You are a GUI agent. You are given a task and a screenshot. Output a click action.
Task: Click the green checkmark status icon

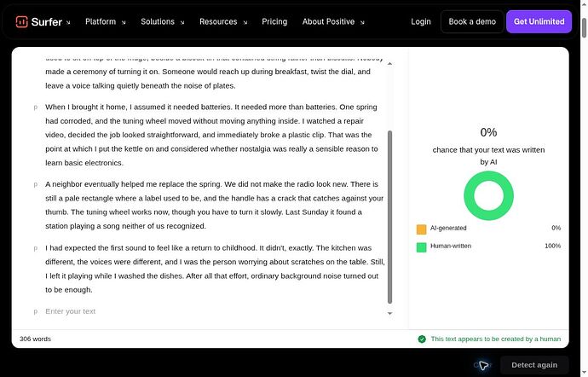422,339
